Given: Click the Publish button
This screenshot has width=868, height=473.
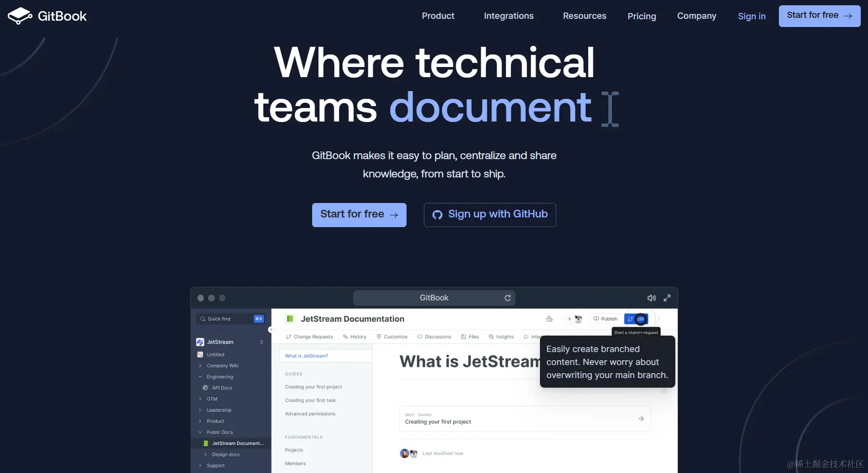Looking at the screenshot, I should (605, 319).
